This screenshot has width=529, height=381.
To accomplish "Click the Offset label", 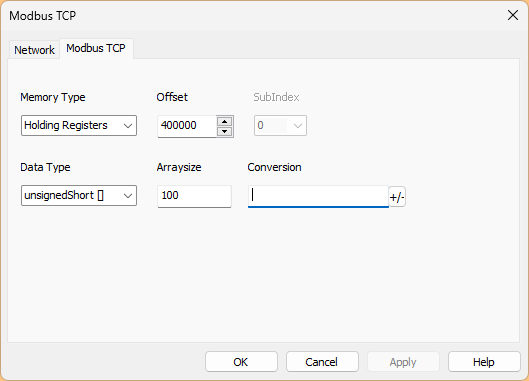I will tap(172, 97).
